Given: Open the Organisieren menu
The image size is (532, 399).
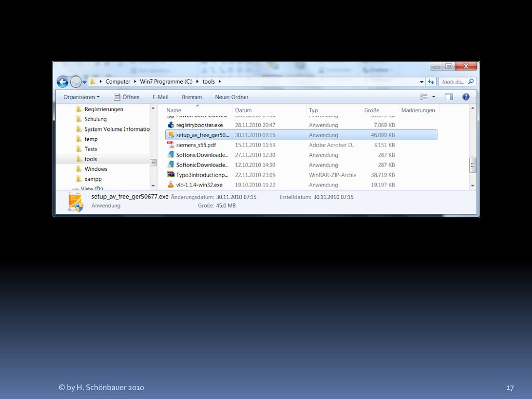Looking at the screenshot, I should tap(82, 97).
